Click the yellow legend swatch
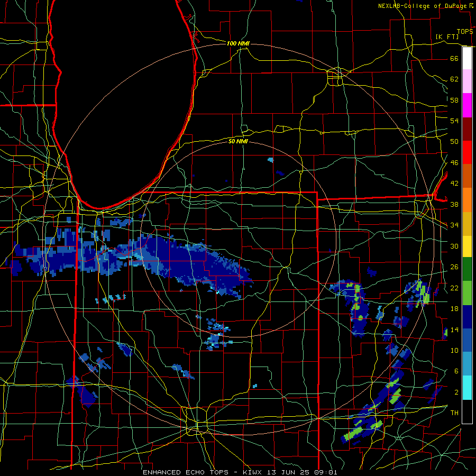Viewport: 476px width, 476px height. (467, 246)
